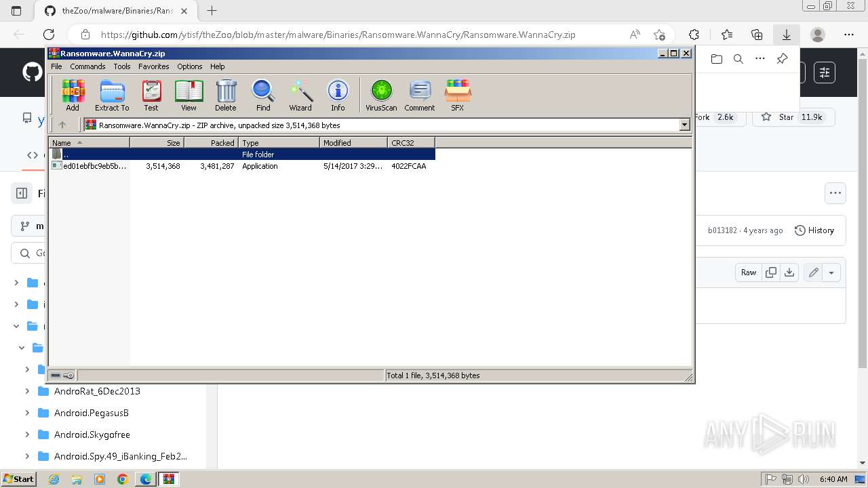Expand the archive path dropdown
Viewport: 868px width, 488px height.
tap(684, 125)
